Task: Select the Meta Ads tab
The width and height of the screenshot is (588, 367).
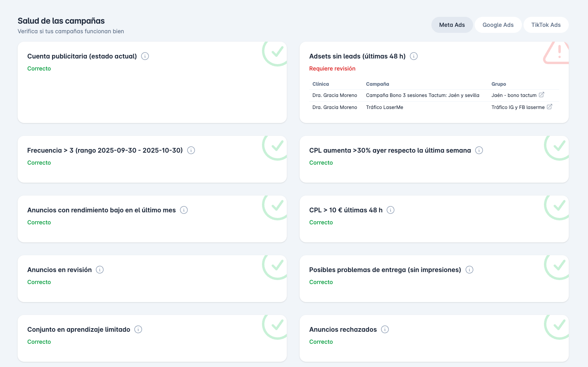Action: [x=452, y=25]
